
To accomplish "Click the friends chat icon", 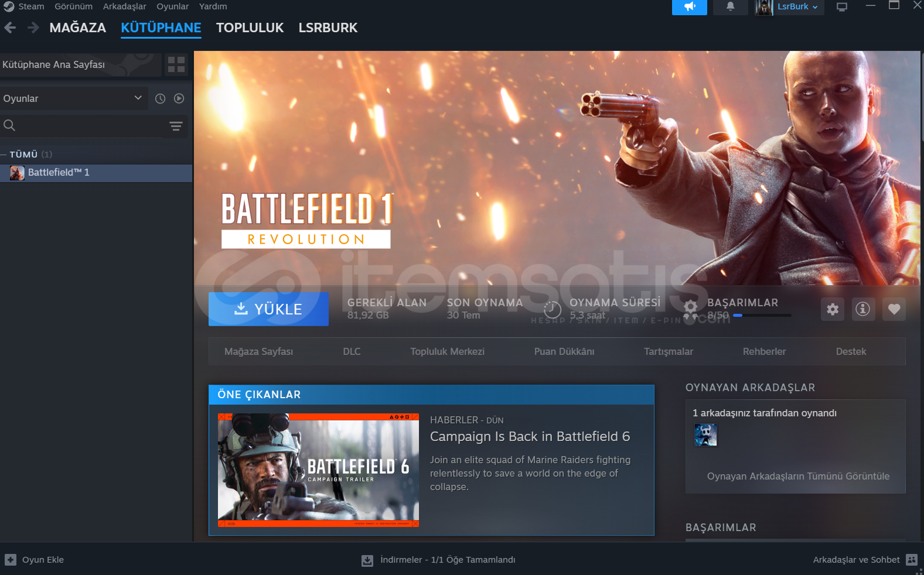I will point(911,560).
